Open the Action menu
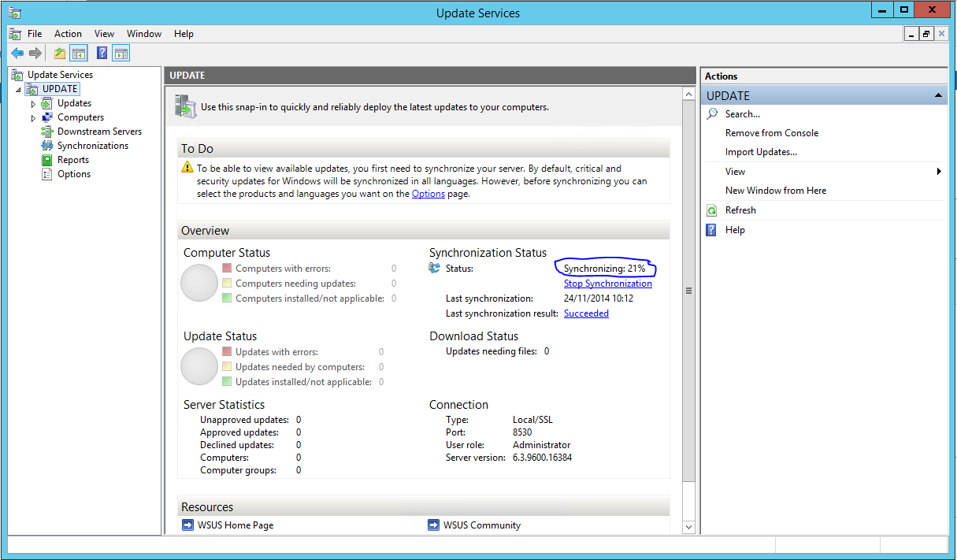Screen dimensions: 957x560 coord(68,34)
